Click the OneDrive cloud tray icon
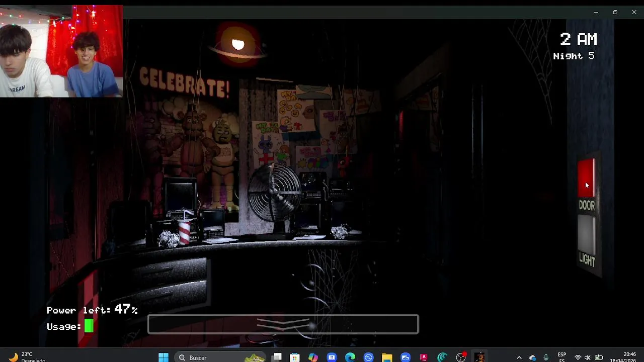Image resolution: width=644 pixels, height=362 pixels. [533, 357]
